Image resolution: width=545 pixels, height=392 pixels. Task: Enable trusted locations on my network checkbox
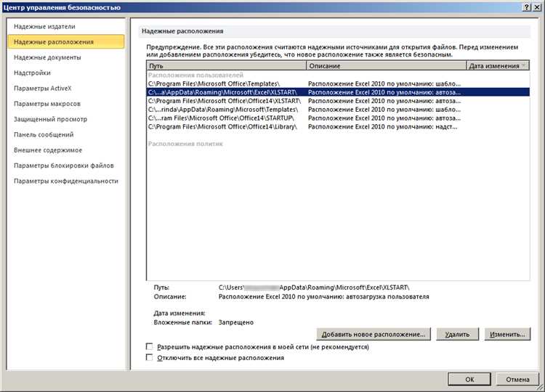[x=150, y=346]
